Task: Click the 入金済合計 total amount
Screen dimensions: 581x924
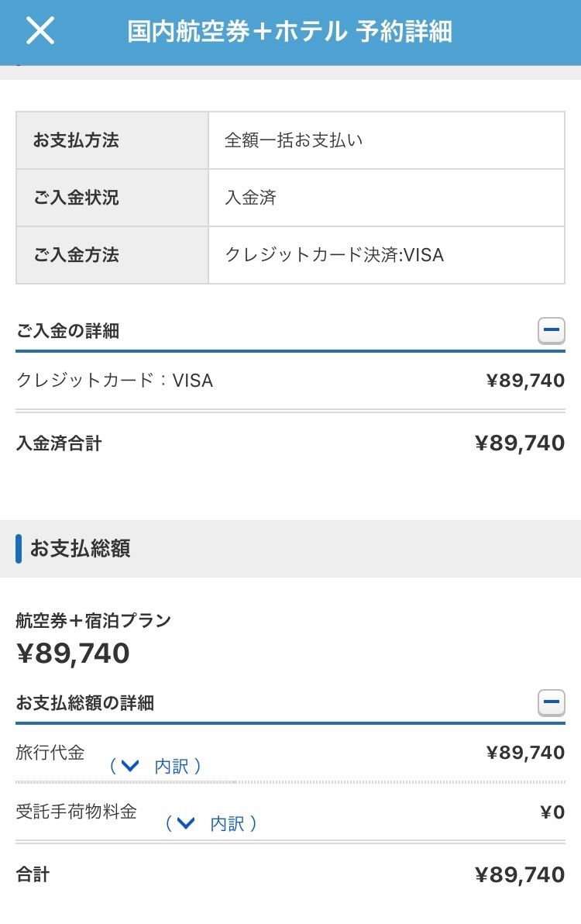Action: (519, 443)
